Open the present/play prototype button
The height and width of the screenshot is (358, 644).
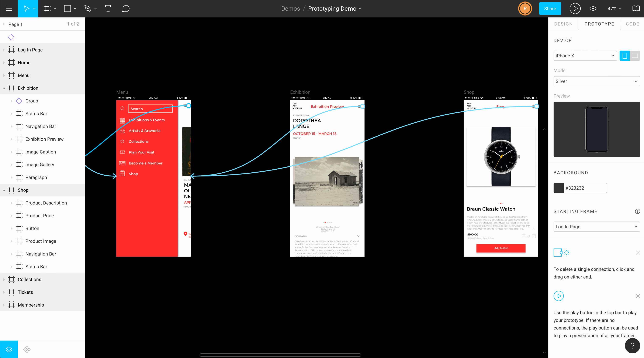575,8
